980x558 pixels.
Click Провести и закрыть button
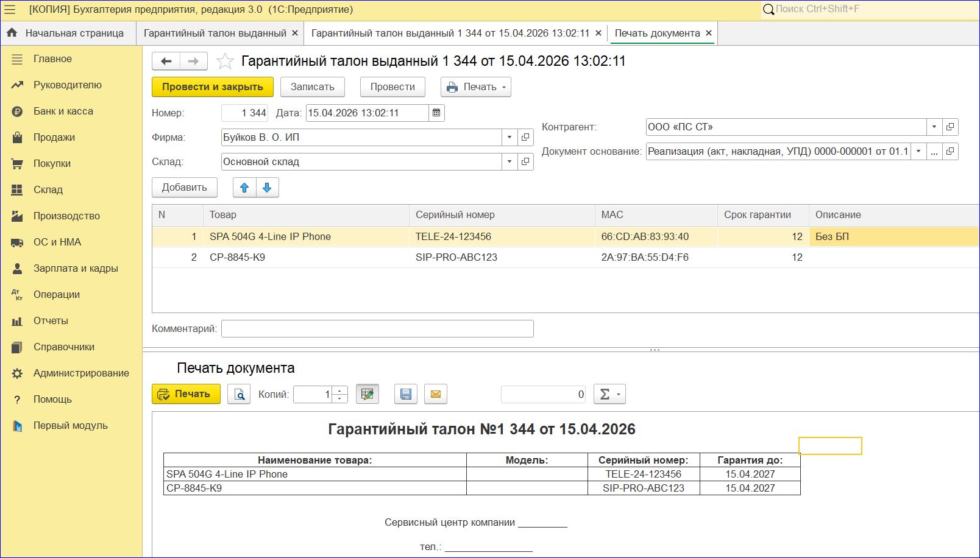pyautogui.click(x=213, y=87)
